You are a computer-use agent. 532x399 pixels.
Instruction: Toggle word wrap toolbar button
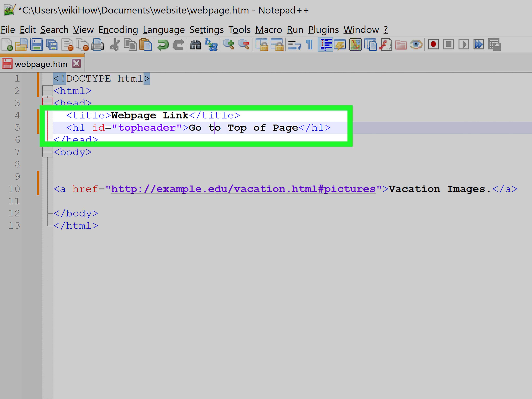click(x=294, y=45)
